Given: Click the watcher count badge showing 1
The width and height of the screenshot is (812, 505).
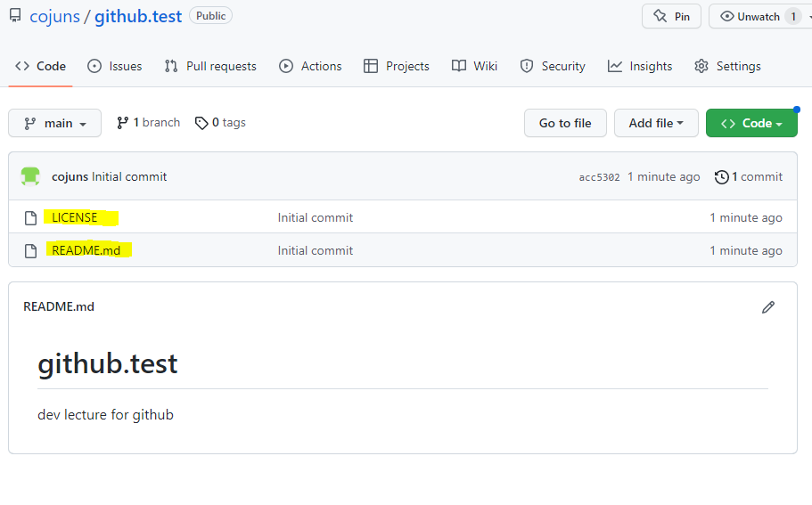Looking at the screenshot, I should (x=793, y=17).
